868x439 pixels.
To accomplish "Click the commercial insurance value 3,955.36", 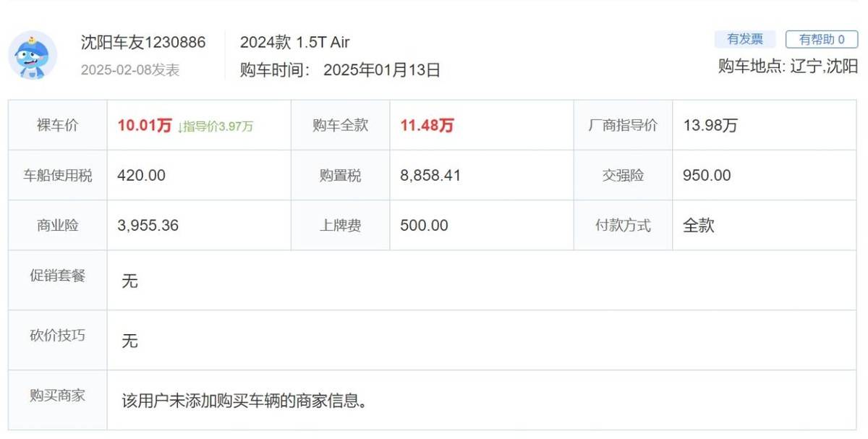I will (148, 226).
